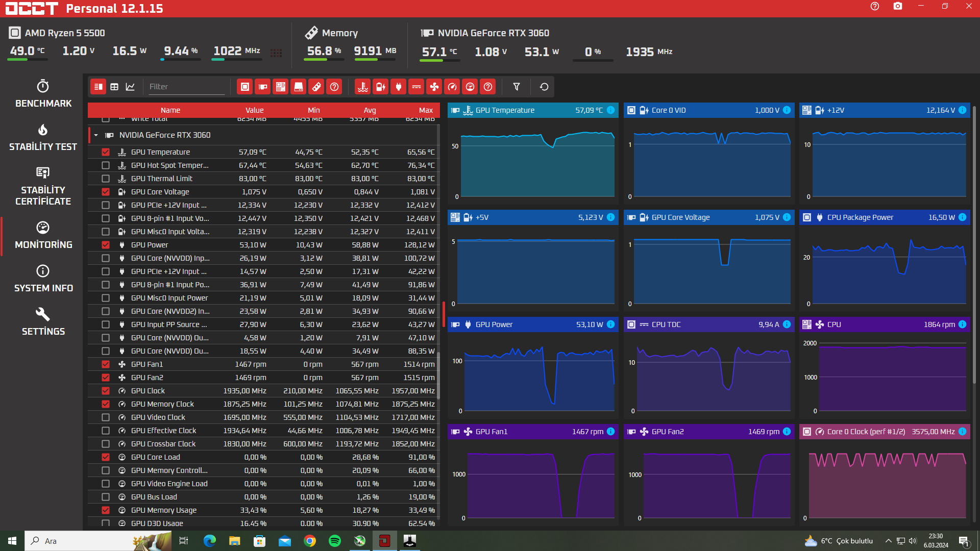Open the Benchmark section
Viewport: 980px width, 551px height.
(43, 94)
